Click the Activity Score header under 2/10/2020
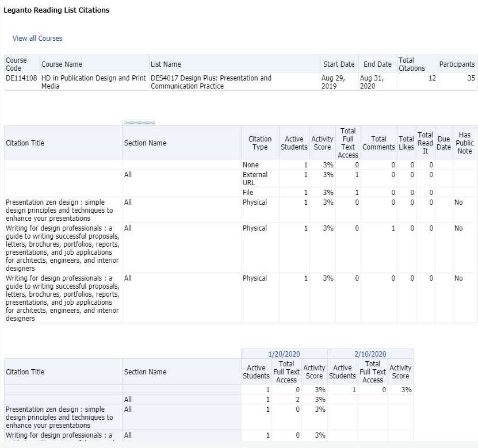This screenshot has width=478, height=448. tap(400, 372)
